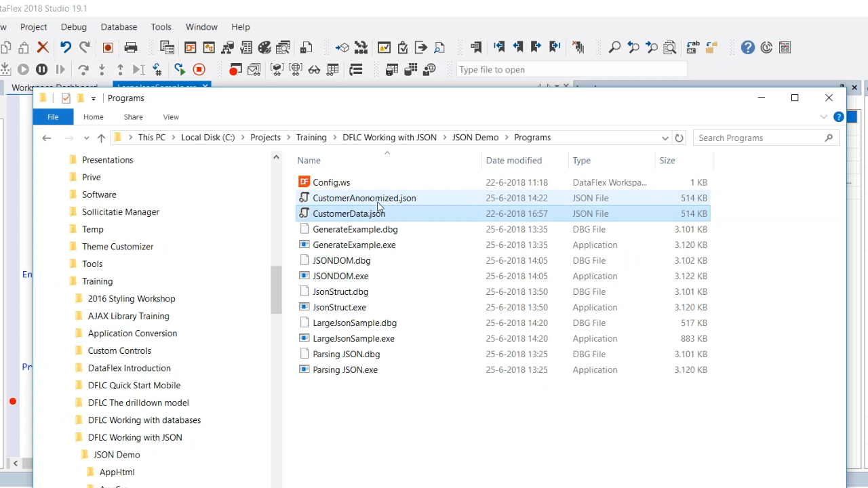This screenshot has height=488, width=868.
Task: Switch to the View ribbon tab
Action: click(171, 117)
